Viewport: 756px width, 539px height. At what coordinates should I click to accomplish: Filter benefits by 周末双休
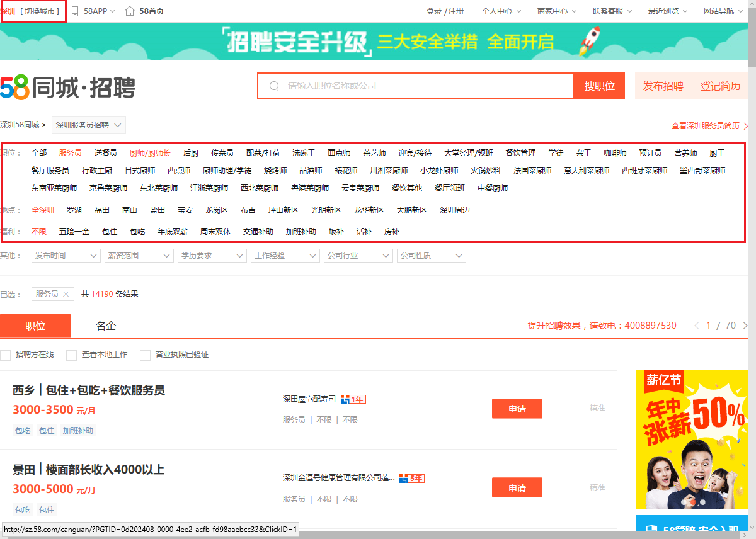215,232
